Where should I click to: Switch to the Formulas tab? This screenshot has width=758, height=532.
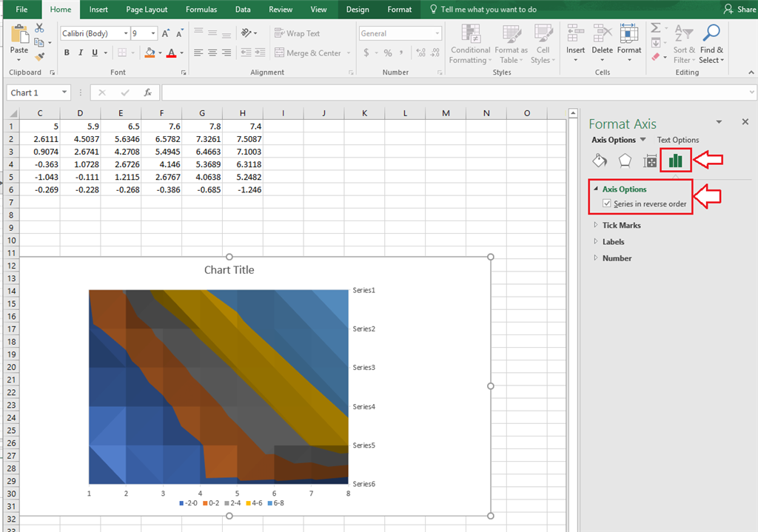201,9
